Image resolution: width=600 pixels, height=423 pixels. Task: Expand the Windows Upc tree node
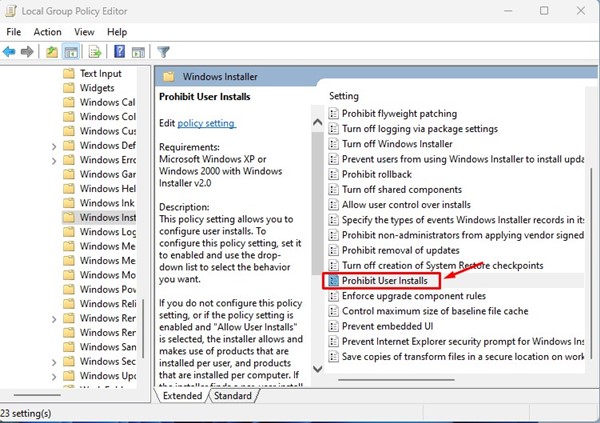(54, 377)
